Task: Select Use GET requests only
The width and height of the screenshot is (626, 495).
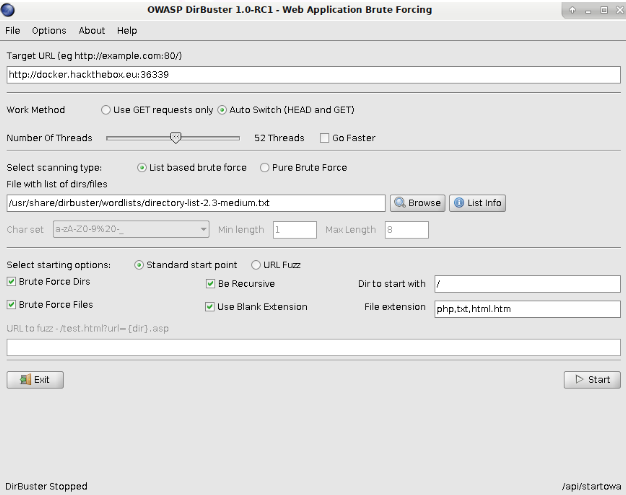Action: tap(107, 110)
